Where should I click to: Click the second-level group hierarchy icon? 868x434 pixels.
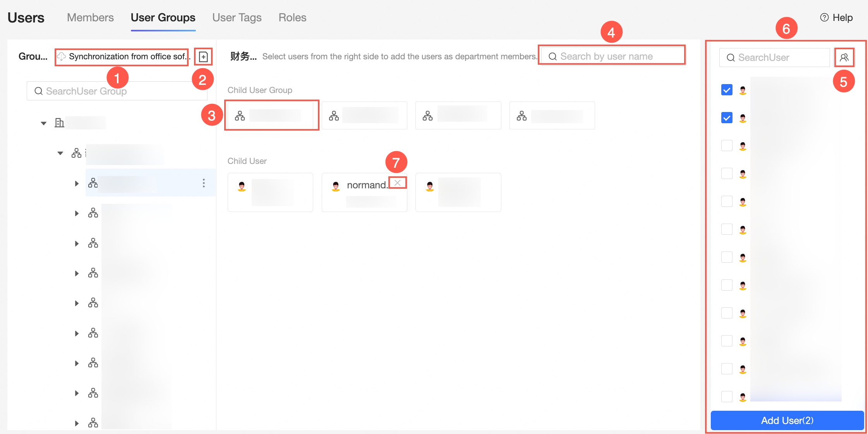coord(76,153)
